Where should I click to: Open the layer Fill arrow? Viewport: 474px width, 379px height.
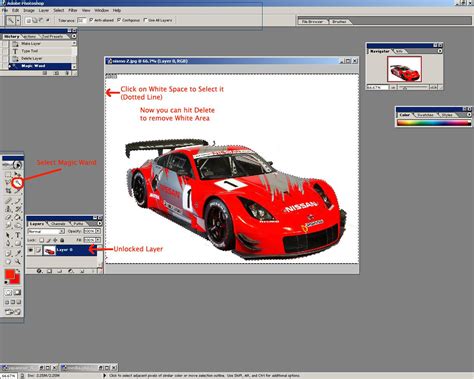pyautogui.click(x=98, y=240)
